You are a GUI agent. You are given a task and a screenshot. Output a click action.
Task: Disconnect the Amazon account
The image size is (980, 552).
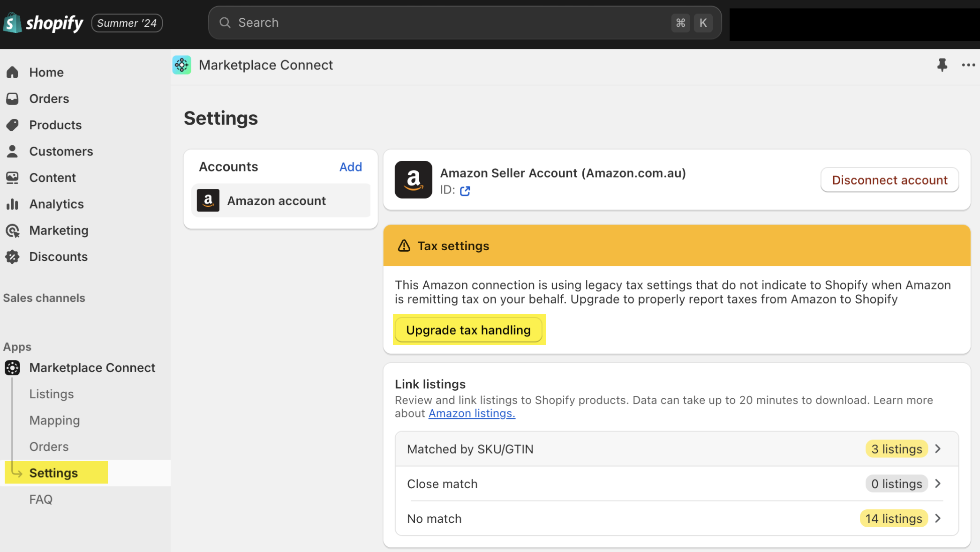click(x=890, y=180)
